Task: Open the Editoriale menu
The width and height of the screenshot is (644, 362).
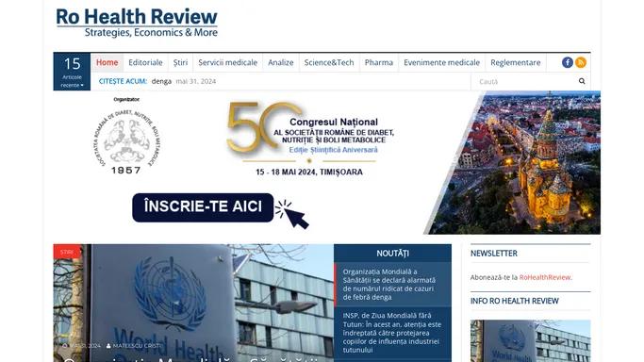Action: click(145, 62)
